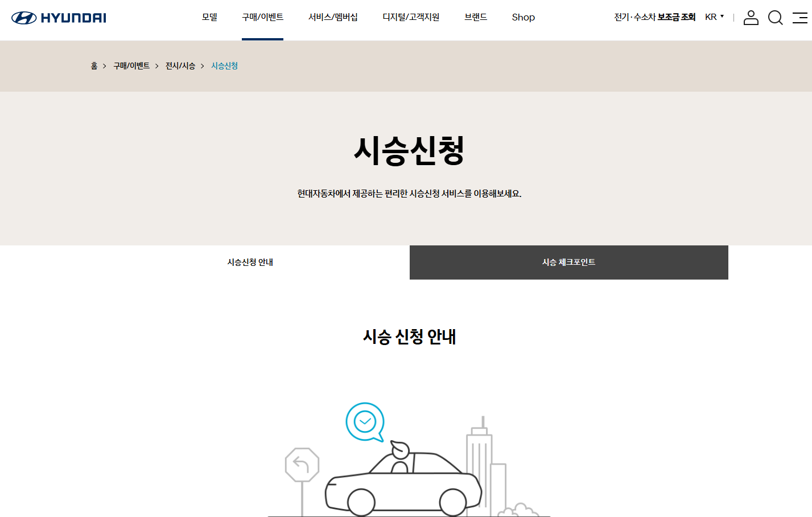812x517 pixels.
Task: Navigate to 전시/시승 via breadcrumb
Action: click(179, 65)
